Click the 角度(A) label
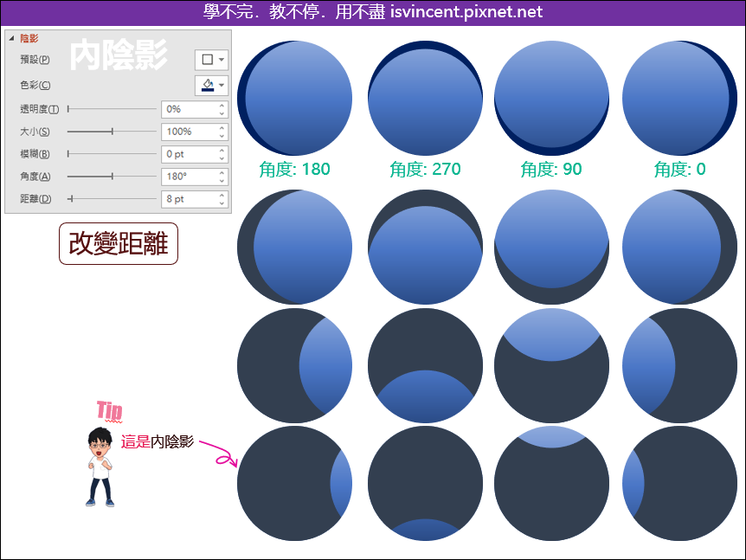746x560 pixels. tap(35, 176)
